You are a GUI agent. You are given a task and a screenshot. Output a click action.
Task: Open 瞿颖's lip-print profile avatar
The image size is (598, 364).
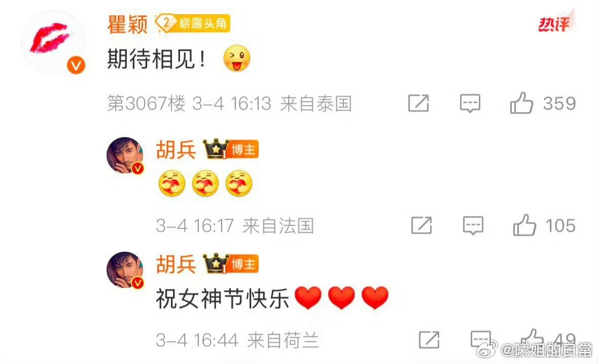pyautogui.click(x=53, y=42)
